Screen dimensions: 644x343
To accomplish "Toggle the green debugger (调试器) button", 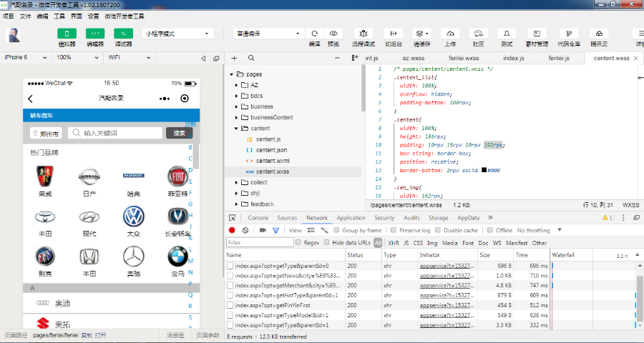I will 123,34.
